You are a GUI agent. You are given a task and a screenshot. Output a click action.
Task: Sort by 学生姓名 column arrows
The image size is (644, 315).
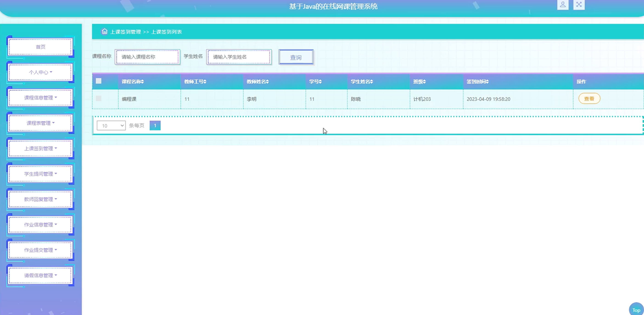tap(371, 82)
